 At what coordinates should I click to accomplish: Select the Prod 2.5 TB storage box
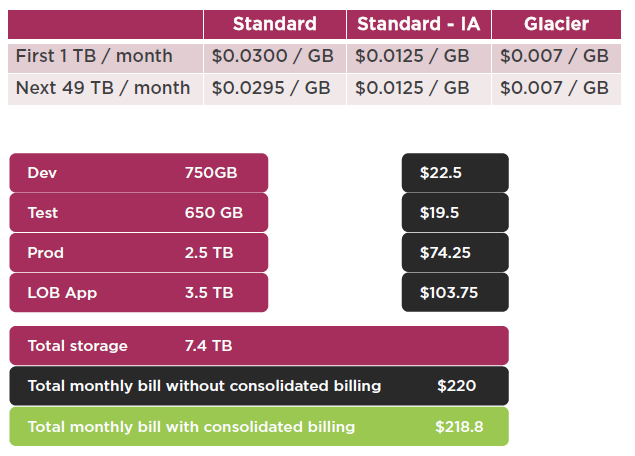coord(139,252)
